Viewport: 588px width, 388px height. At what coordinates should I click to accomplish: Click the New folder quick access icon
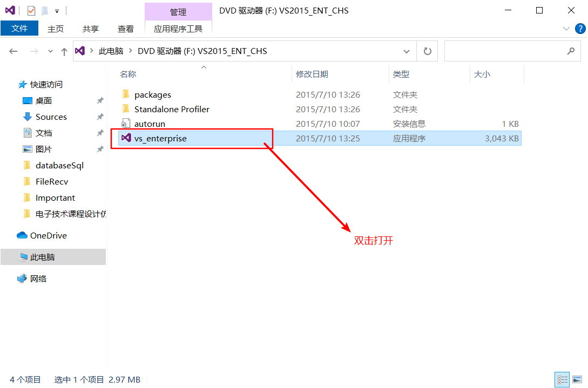[45, 11]
